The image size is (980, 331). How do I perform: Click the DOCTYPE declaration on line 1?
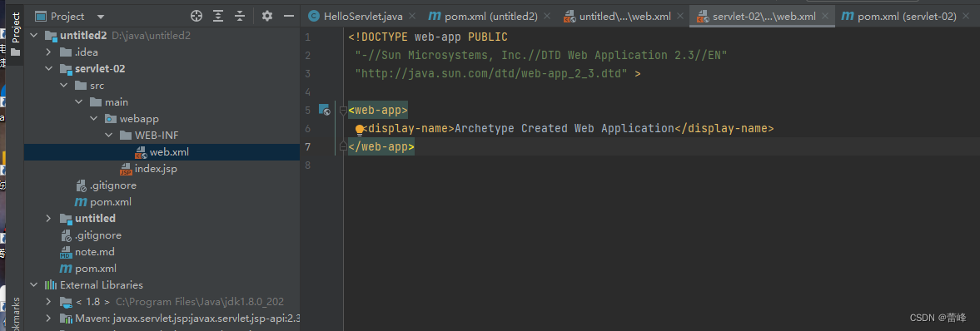(x=428, y=37)
